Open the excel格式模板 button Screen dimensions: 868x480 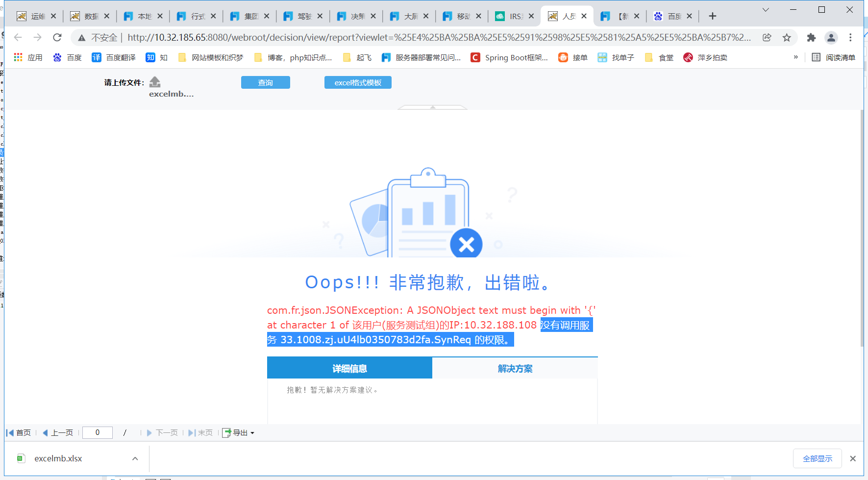(358, 82)
